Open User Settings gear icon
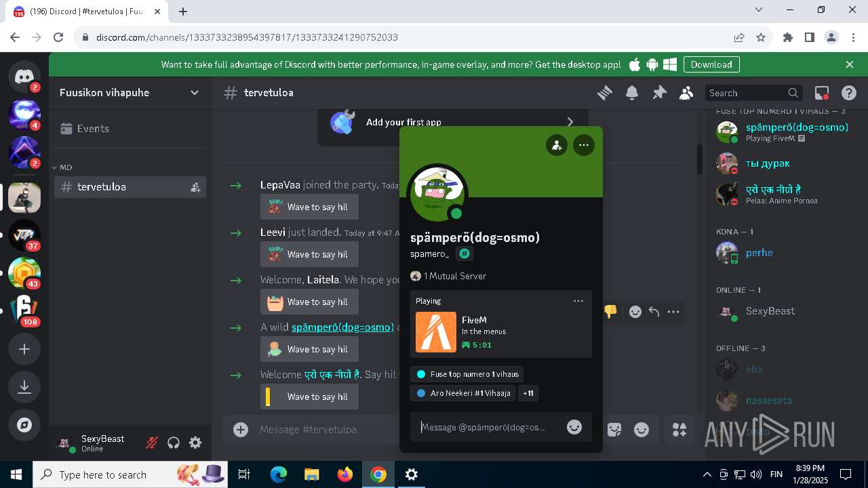 (195, 443)
